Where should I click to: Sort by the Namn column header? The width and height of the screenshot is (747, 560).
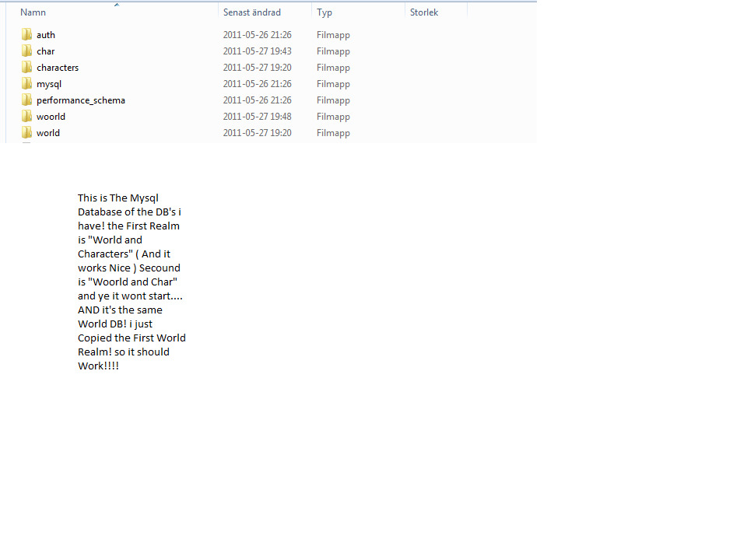[x=33, y=12]
